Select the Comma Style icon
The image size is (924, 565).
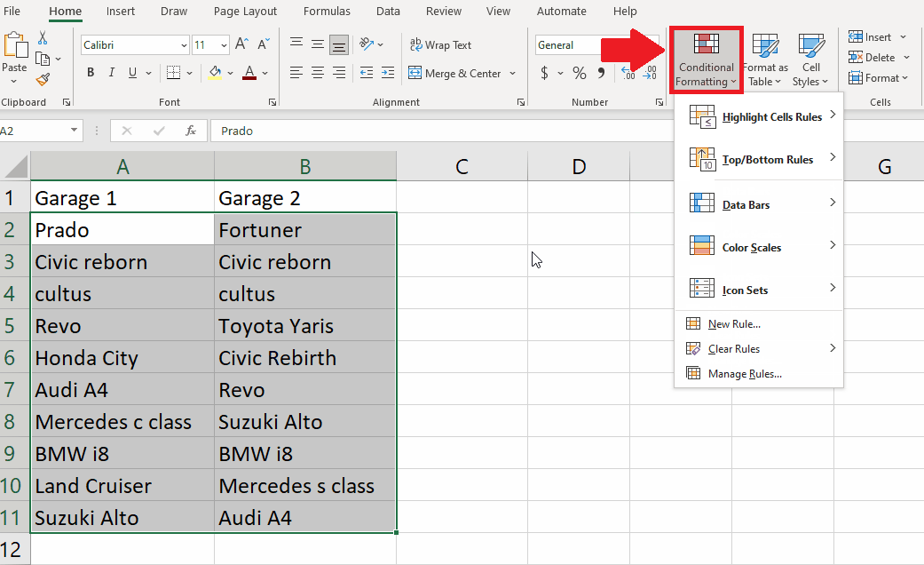pos(601,74)
